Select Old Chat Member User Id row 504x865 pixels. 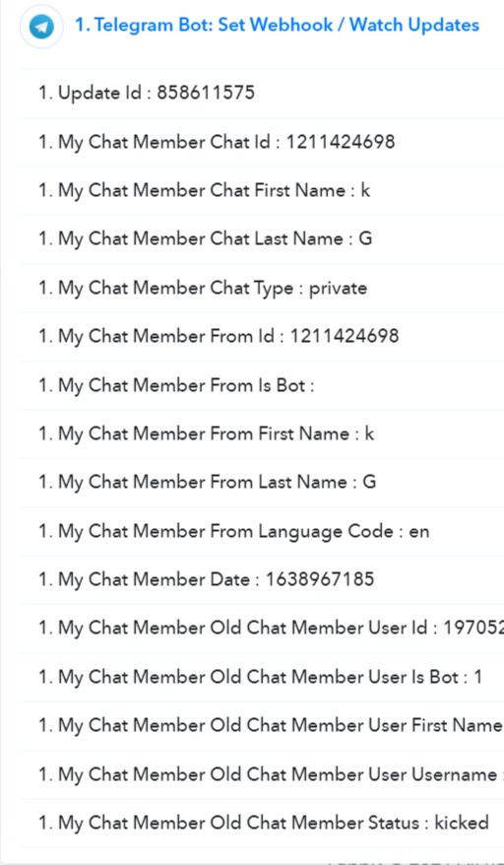[x=262, y=629]
